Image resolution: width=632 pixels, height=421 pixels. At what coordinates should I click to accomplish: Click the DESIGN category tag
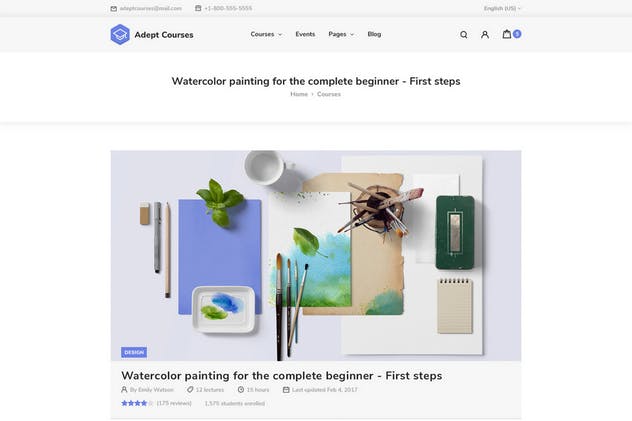pyautogui.click(x=134, y=353)
